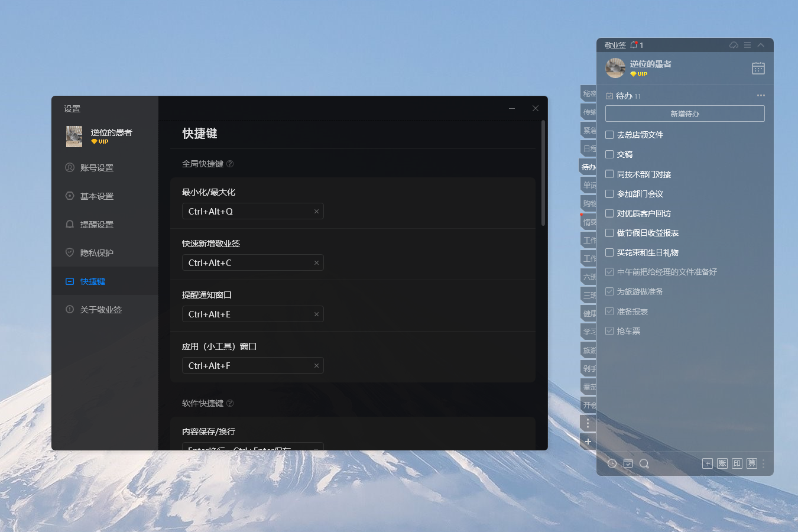The width and height of the screenshot is (798, 532).
Task: Clear the Ctrl+Alt+Q shortcut with its X
Action: click(317, 211)
